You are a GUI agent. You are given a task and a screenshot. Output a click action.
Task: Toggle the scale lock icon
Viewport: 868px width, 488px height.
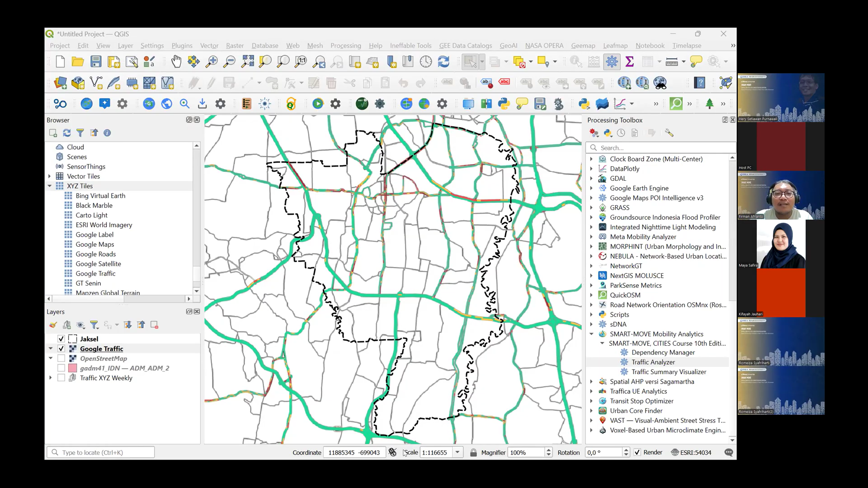[x=473, y=452]
